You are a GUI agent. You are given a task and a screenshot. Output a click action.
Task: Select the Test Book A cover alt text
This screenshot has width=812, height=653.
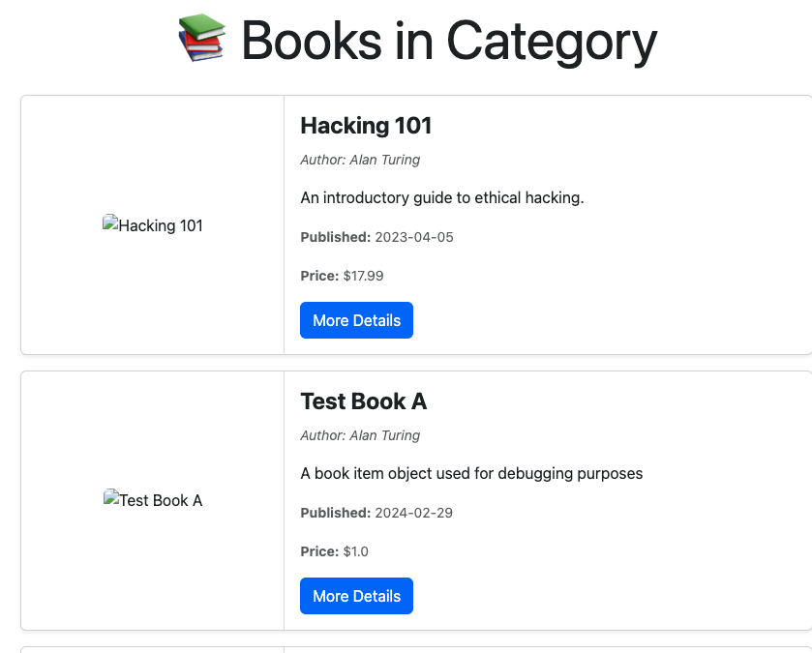(x=161, y=500)
